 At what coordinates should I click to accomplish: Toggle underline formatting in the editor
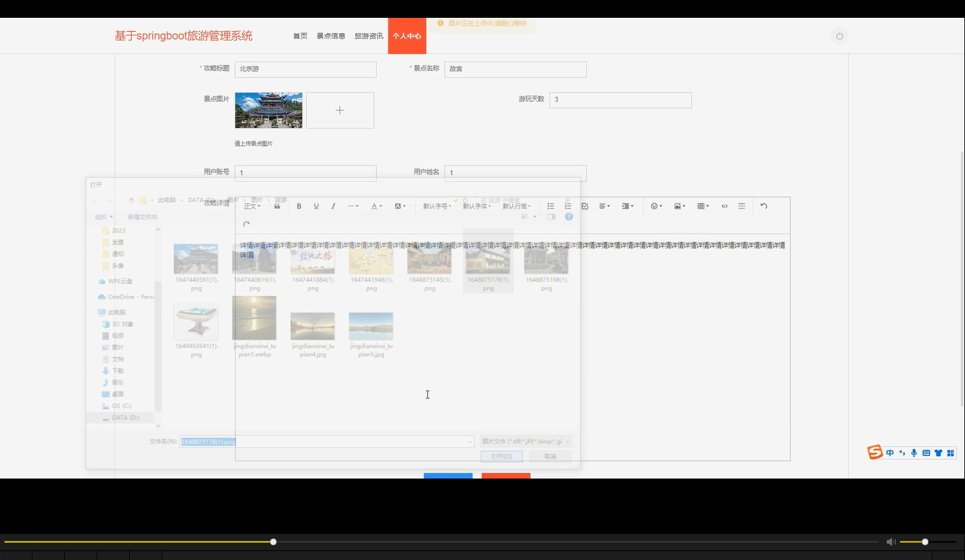pyautogui.click(x=316, y=206)
